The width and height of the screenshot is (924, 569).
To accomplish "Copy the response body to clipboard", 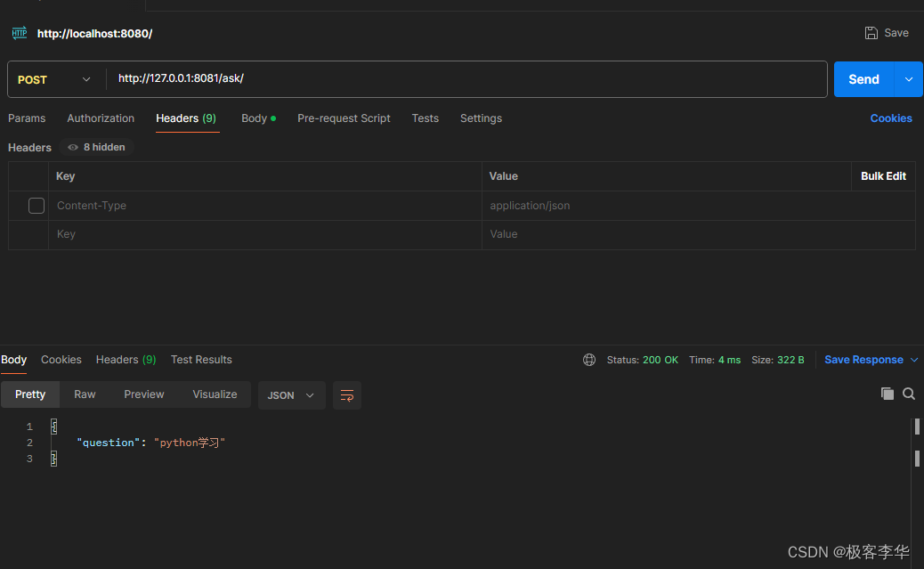I will pos(888,393).
